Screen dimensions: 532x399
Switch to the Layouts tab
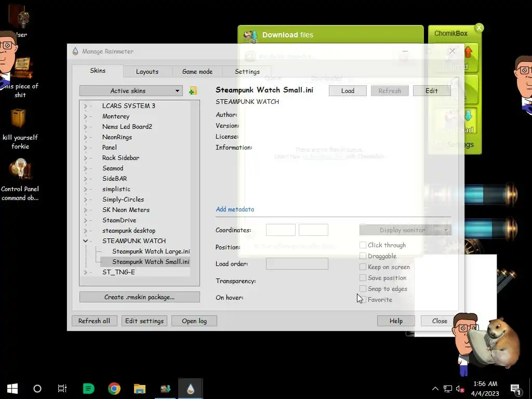[147, 72]
